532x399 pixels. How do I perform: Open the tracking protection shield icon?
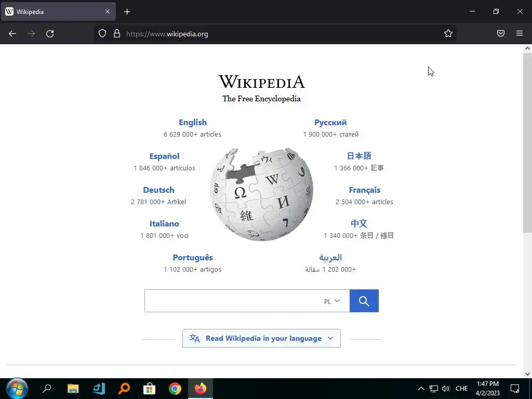coord(102,33)
